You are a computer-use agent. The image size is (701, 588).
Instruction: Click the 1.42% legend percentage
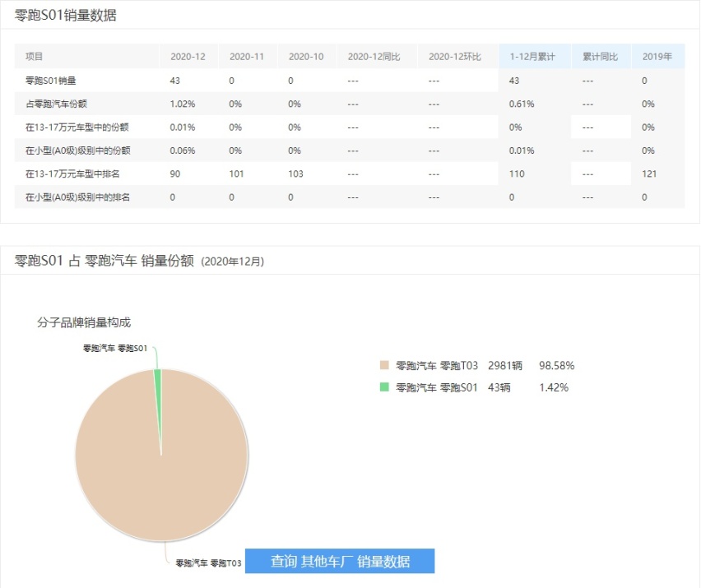point(554,387)
